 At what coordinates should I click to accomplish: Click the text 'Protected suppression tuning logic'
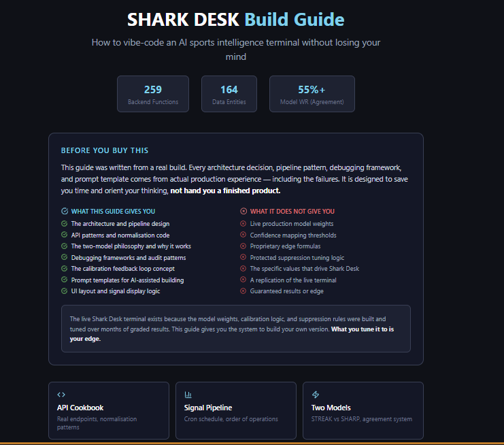297,258
